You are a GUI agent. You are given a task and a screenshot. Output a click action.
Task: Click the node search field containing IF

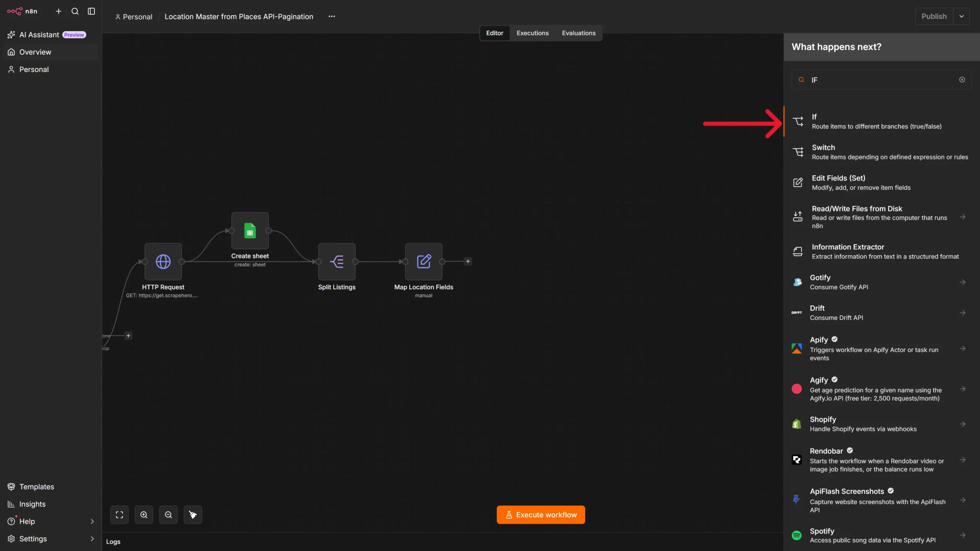pos(881,80)
